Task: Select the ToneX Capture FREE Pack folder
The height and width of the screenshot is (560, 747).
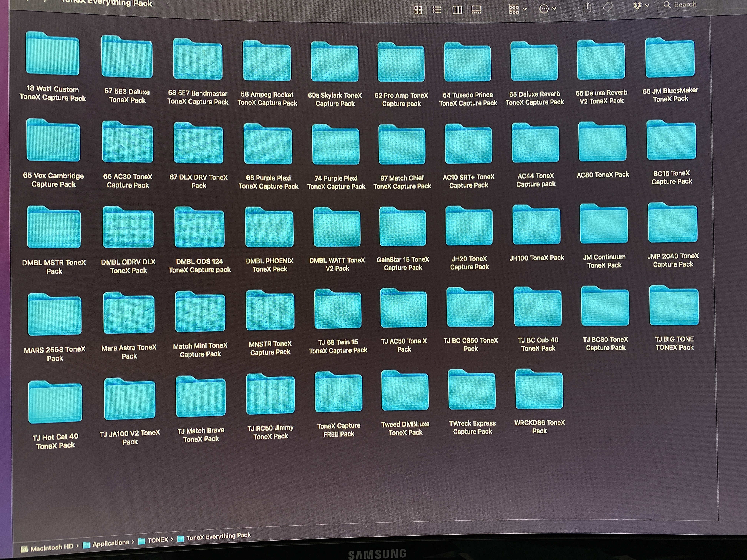Action: [x=338, y=393]
